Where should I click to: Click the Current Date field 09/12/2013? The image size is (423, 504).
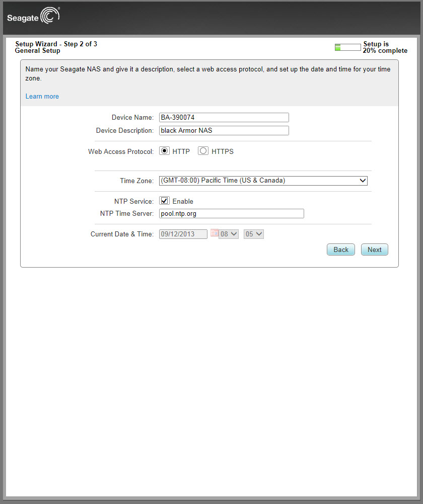[183, 234]
